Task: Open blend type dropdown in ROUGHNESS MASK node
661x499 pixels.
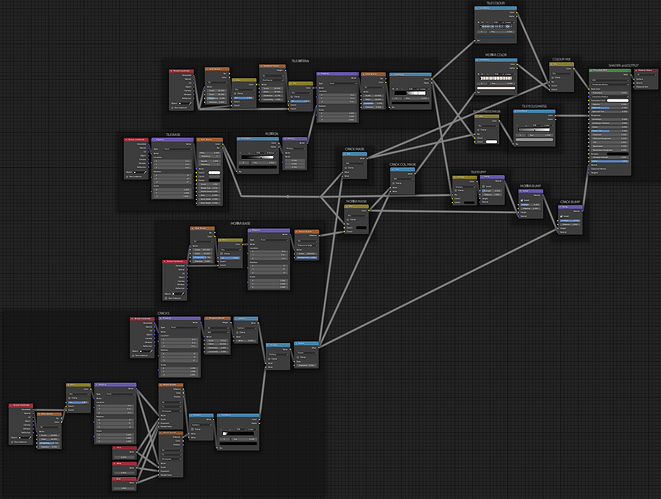Action: tap(487, 126)
